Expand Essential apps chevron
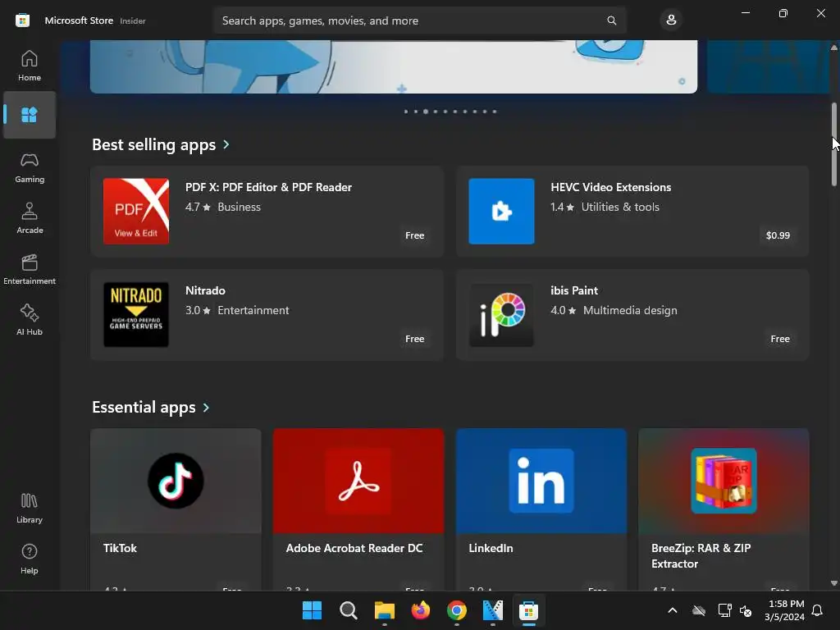The height and width of the screenshot is (630, 840). [x=206, y=408]
